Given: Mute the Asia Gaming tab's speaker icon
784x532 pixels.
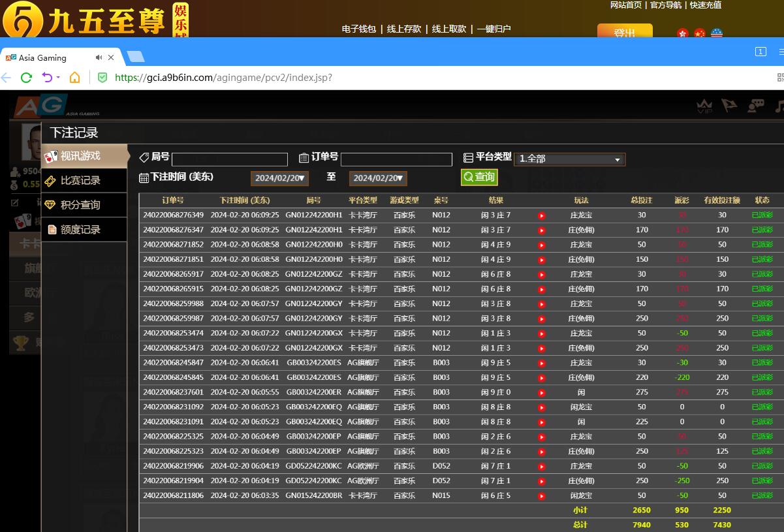Looking at the screenshot, I should pyautogui.click(x=99, y=57).
